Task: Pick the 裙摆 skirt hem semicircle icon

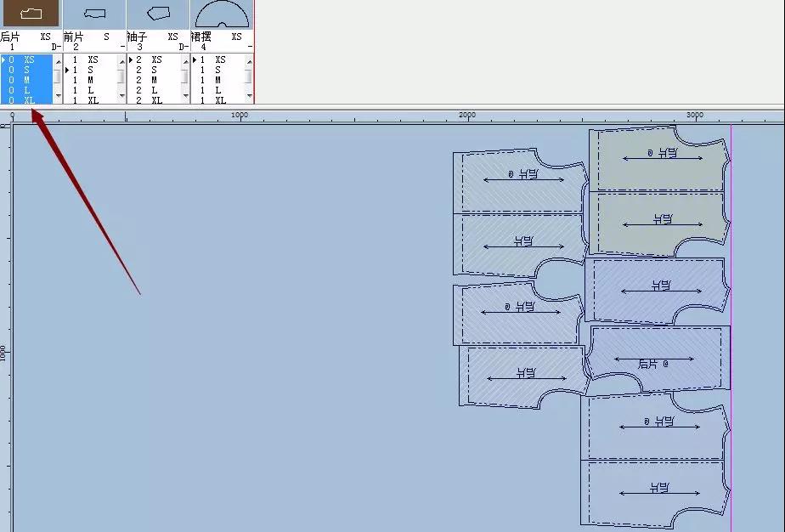Action: [222, 14]
